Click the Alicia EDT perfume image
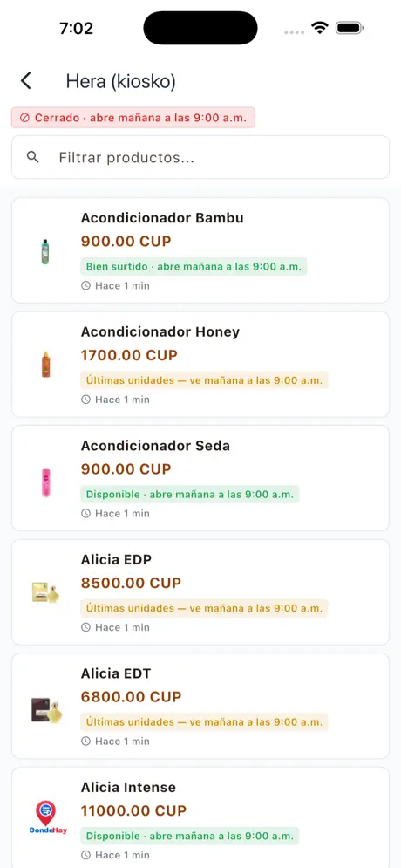Screen dimensions: 401x868 coord(46,710)
